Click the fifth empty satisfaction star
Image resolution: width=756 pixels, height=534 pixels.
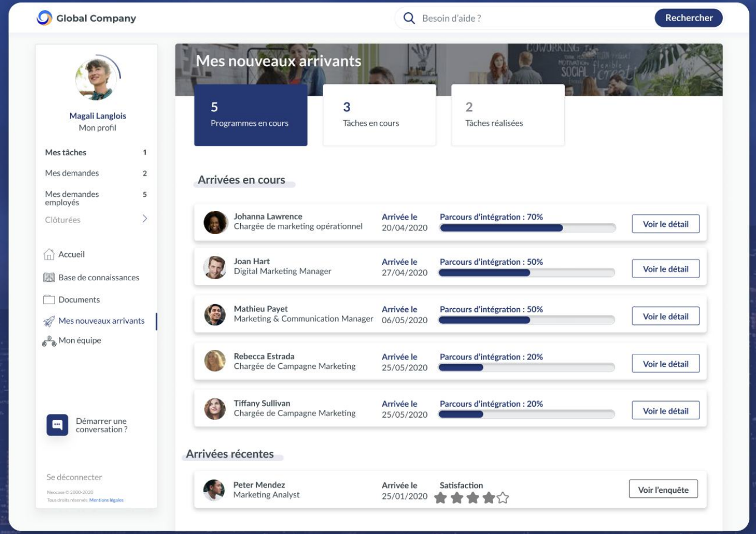point(503,498)
